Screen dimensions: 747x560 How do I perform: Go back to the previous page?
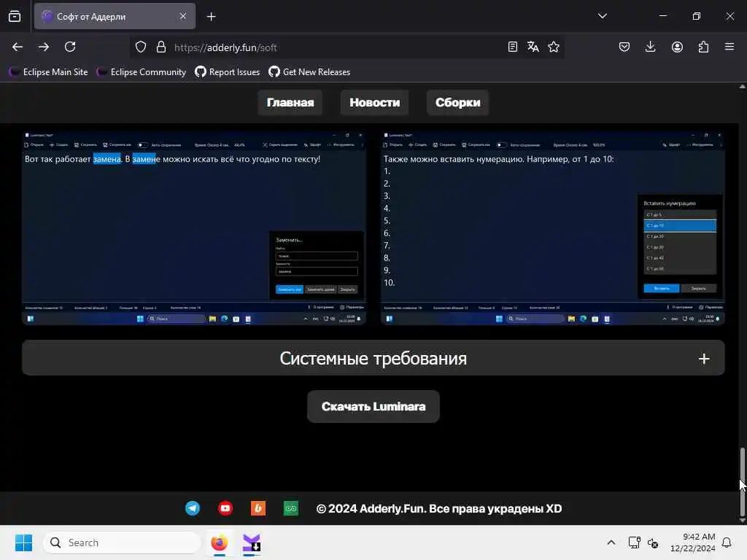point(18,47)
